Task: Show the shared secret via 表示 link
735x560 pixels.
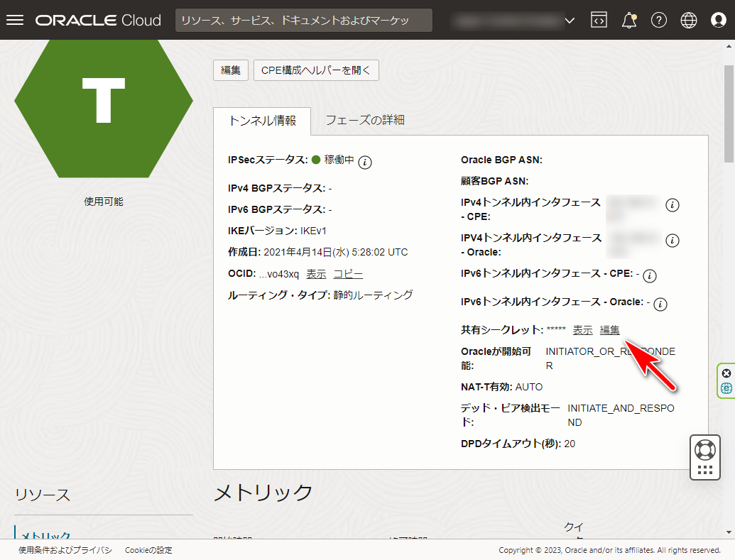Action: pyautogui.click(x=582, y=330)
